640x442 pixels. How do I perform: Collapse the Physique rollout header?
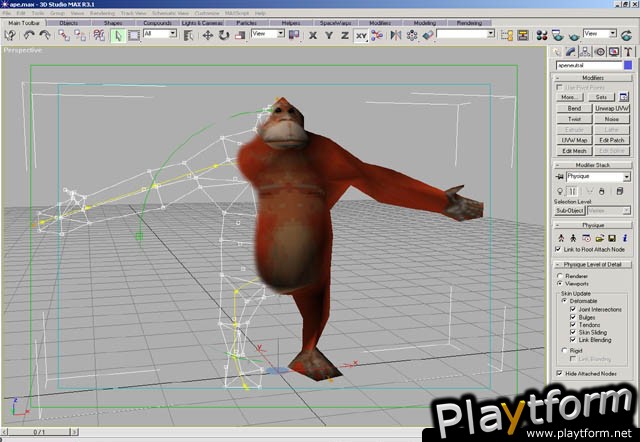point(593,225)
